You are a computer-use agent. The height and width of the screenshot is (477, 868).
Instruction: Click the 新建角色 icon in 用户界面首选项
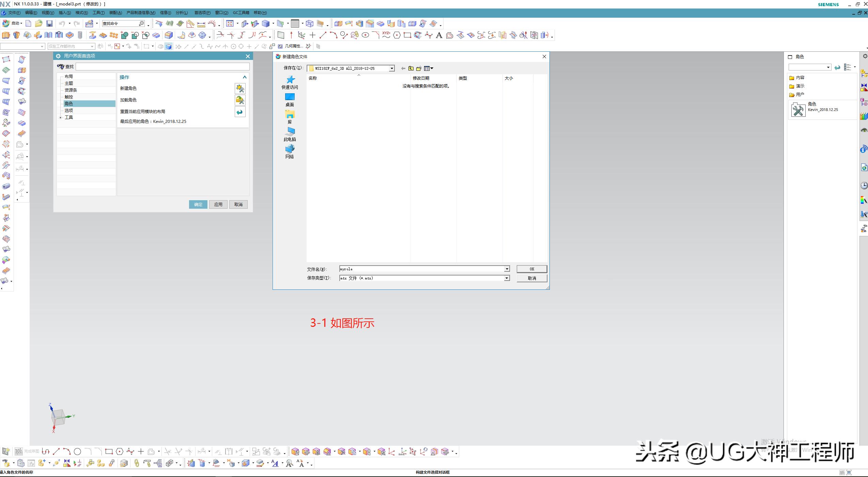240,89
